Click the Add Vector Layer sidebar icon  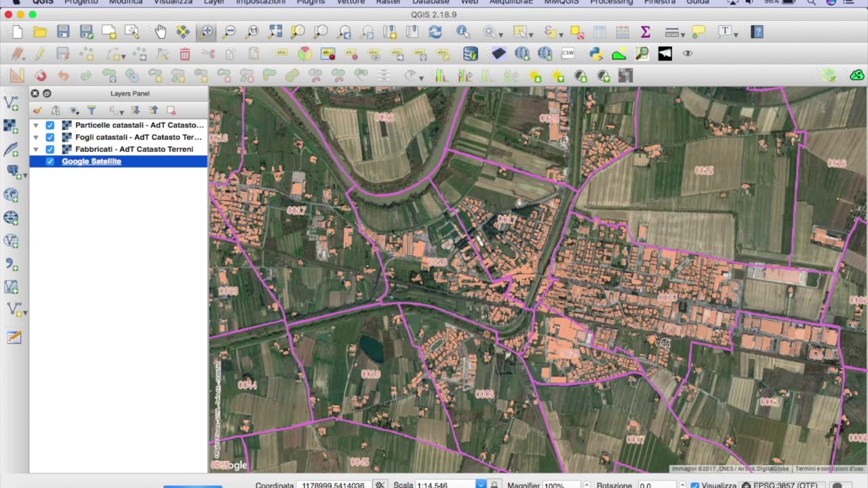click(x=12, y=104)
